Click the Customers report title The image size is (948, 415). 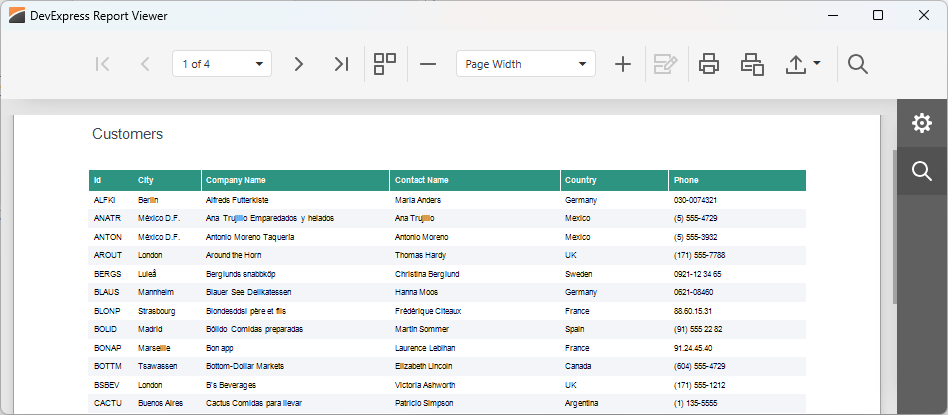pyautogui.click(x=128, y=134)
